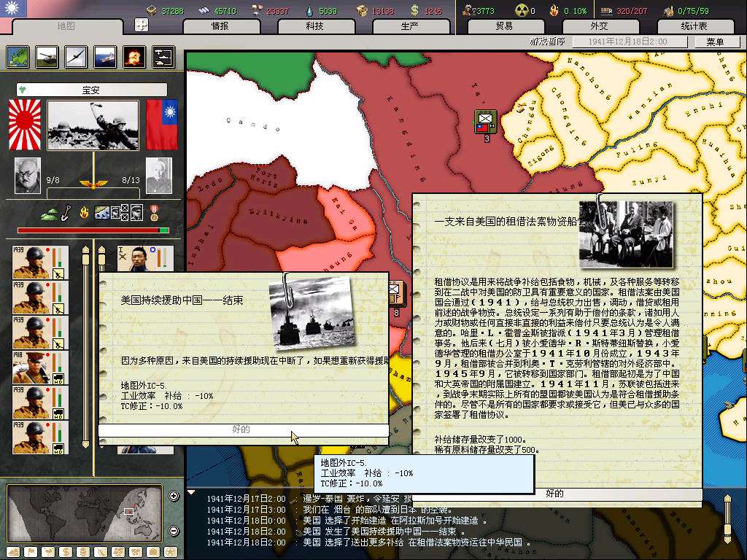Open the explosion battles icon

pos(134,57)
